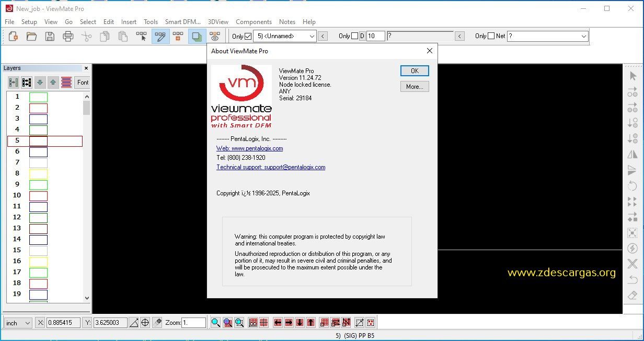Uncheck the Only layer checkbox

tap(248, 36)
